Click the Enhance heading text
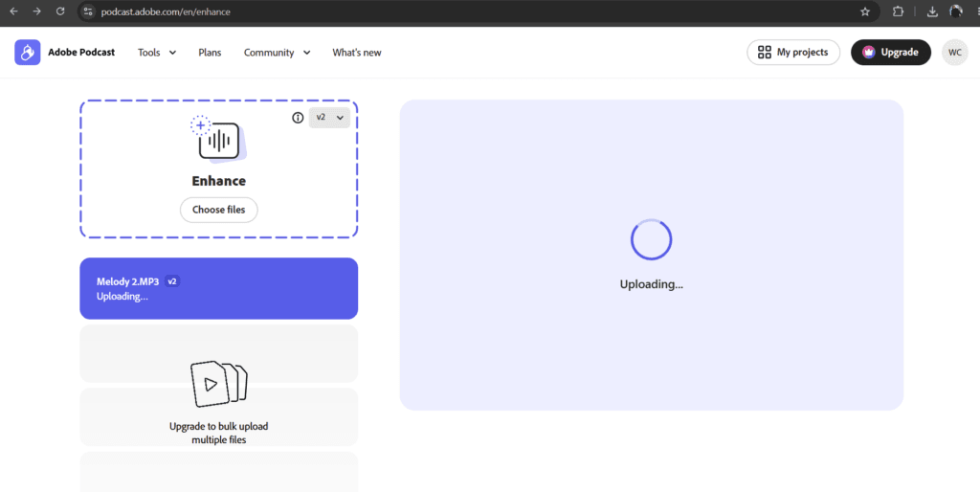Image resolution: width=980 pixels, height=492 pixels. [219, 181]
